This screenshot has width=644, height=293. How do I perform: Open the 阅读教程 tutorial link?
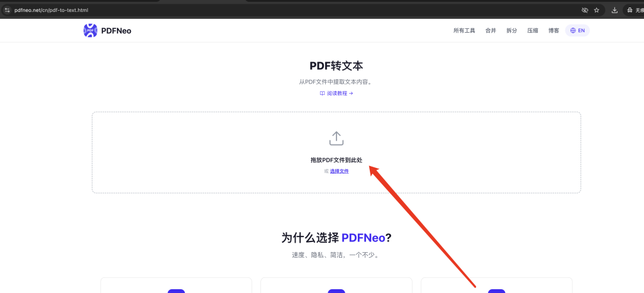(336, 93)
